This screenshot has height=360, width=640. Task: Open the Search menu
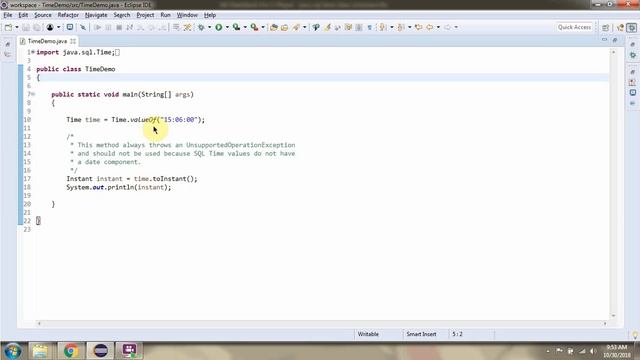pyautogui.click(x=122, y=15)
